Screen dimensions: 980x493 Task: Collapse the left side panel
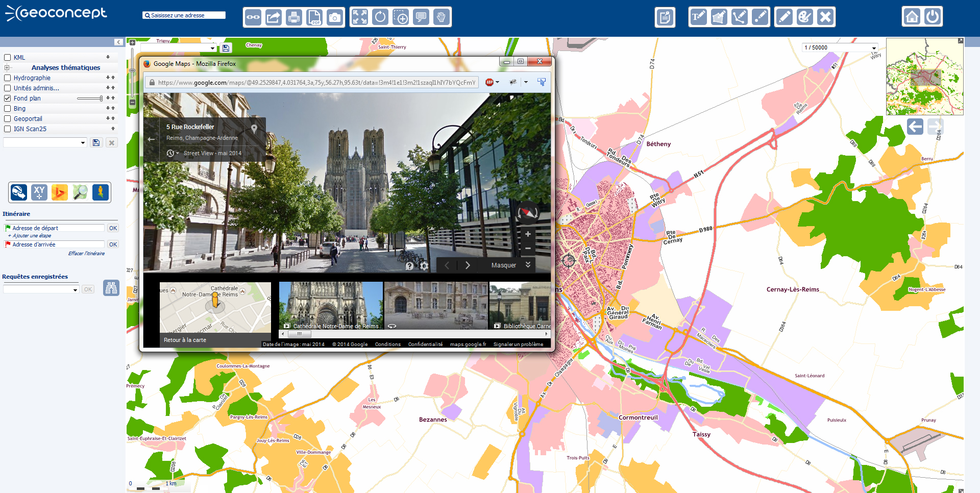pyautogui.click(x=118, y=42)
